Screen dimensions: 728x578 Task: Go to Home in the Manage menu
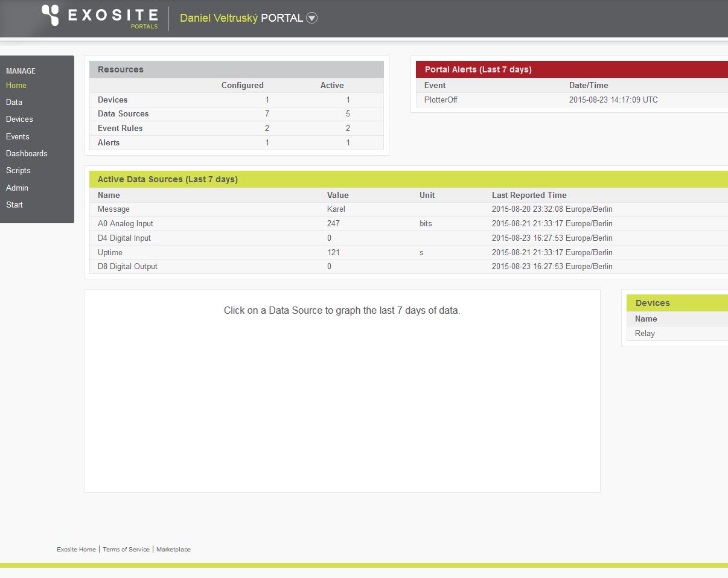click(16, 86)
